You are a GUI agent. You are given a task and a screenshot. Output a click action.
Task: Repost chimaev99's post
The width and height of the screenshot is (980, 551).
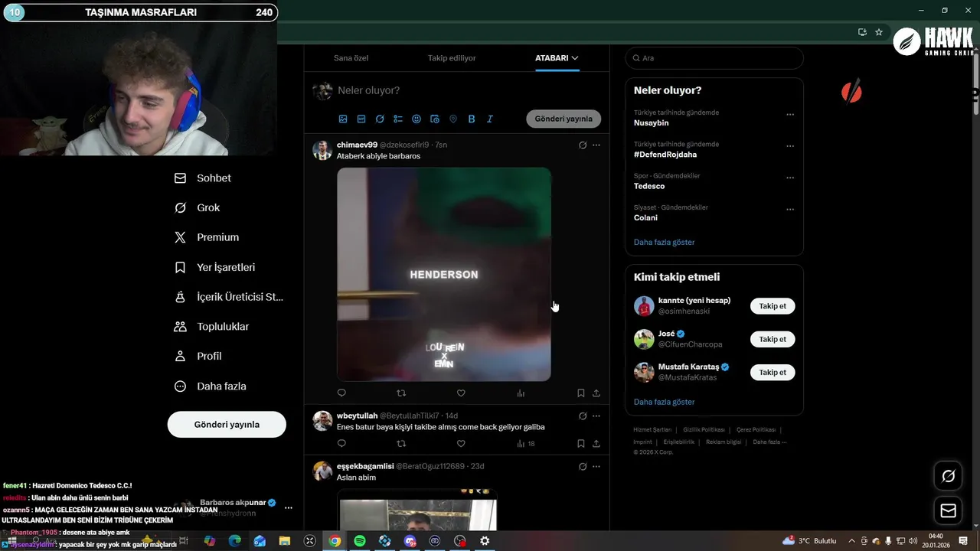[x=401, y=393]
